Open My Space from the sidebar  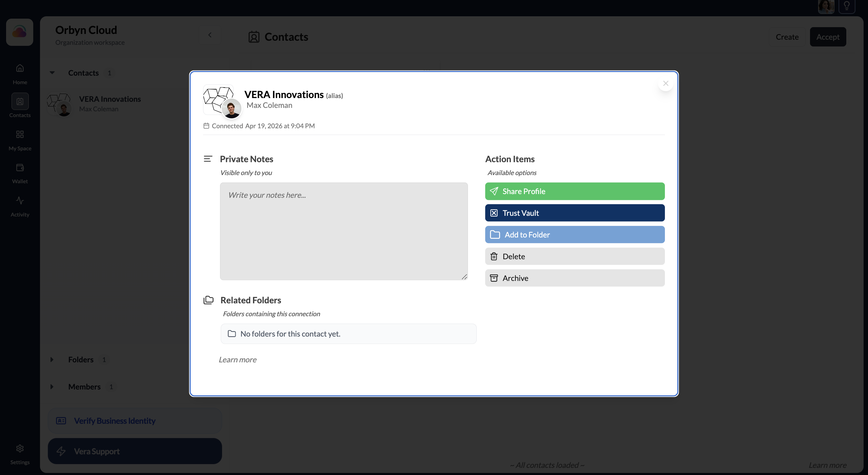[x=19, y=139]
